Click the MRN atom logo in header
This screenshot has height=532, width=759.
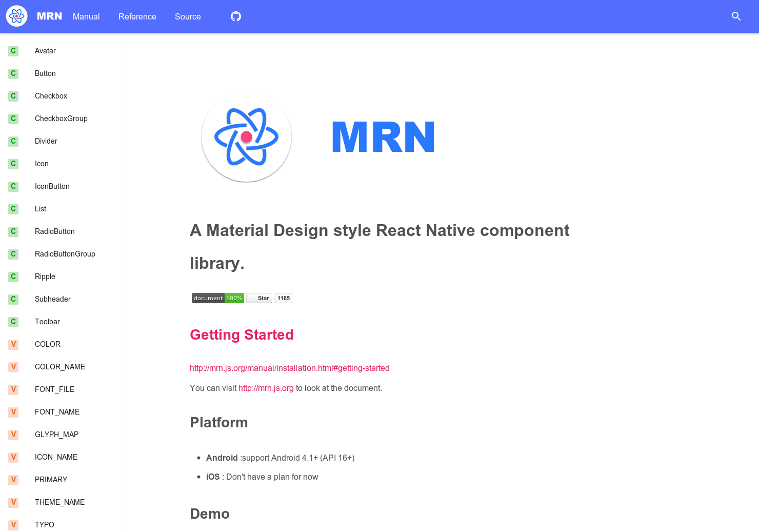[x=16, y=16]
